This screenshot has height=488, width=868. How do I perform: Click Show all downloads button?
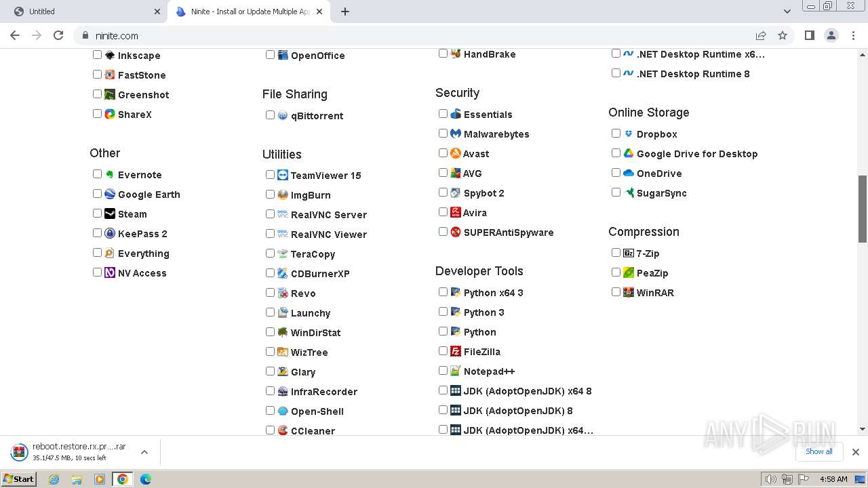point(819,451)
